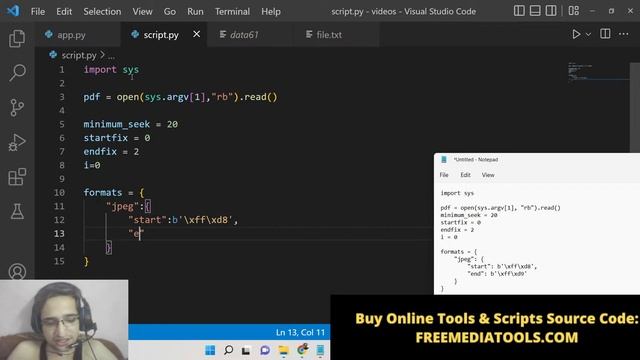640x360 pixels.
Task: Open the Customize Layout control
Action: (574, 11)
